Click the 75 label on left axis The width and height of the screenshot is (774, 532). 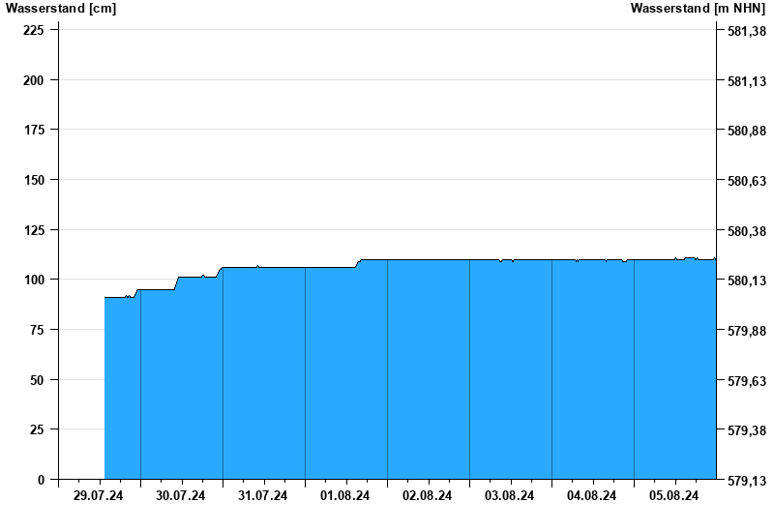[x=37, y=330]
